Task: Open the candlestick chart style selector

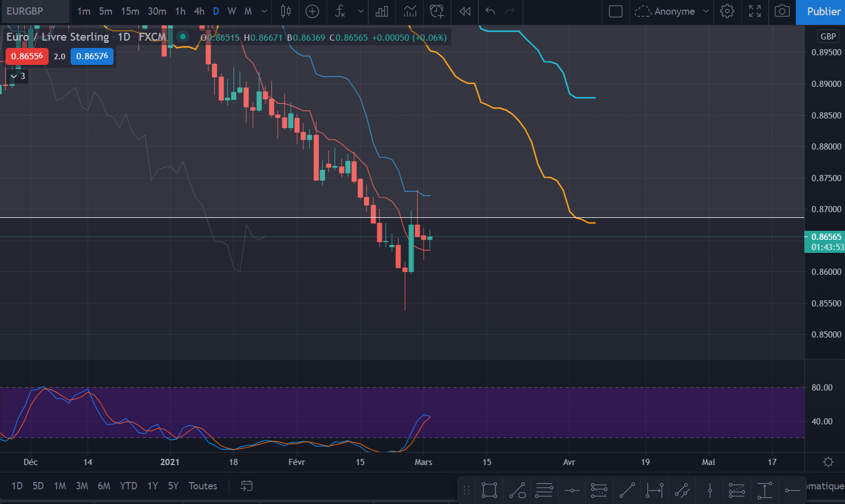Action: tap(286, 11)
